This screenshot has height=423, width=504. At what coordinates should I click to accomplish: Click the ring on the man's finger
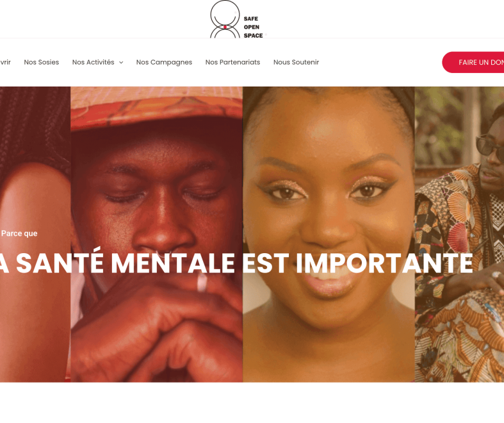(x=202, y=283)
